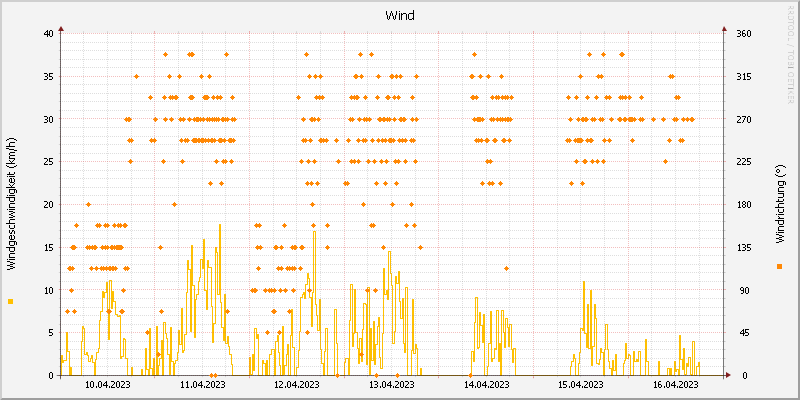800x400 pixels.
Task: Click the date label 14.04.2023
Action: 486,384
